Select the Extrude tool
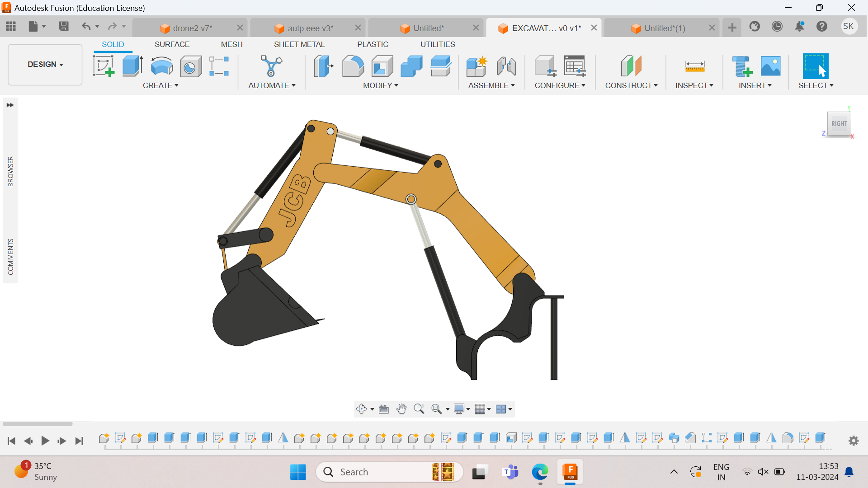868x488 pixels. click(132, 66)
